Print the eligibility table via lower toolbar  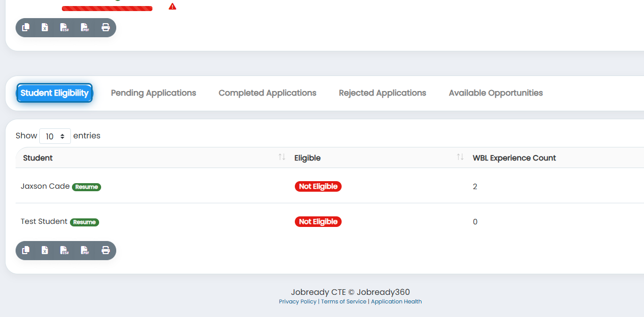click(x=106, y=251)
